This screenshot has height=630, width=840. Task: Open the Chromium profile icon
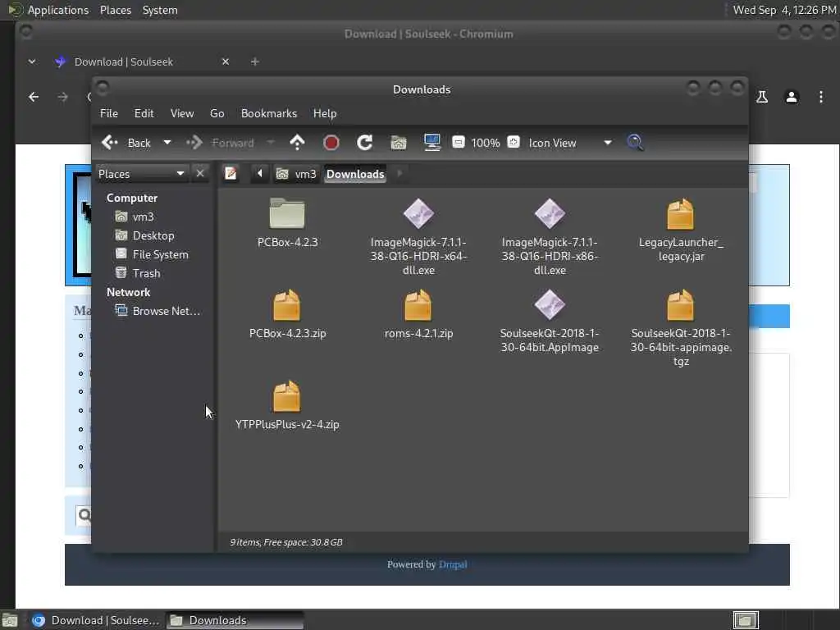click(792, 97)
